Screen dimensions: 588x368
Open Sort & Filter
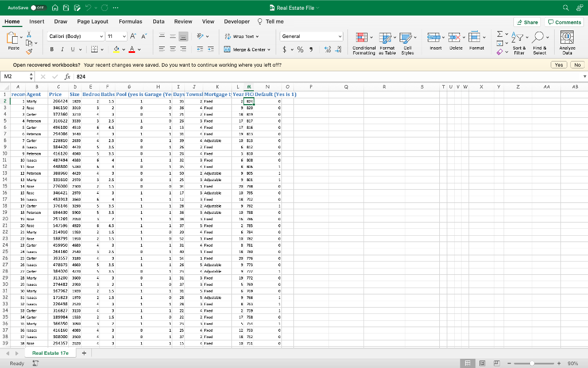click(x=519, y=43)
